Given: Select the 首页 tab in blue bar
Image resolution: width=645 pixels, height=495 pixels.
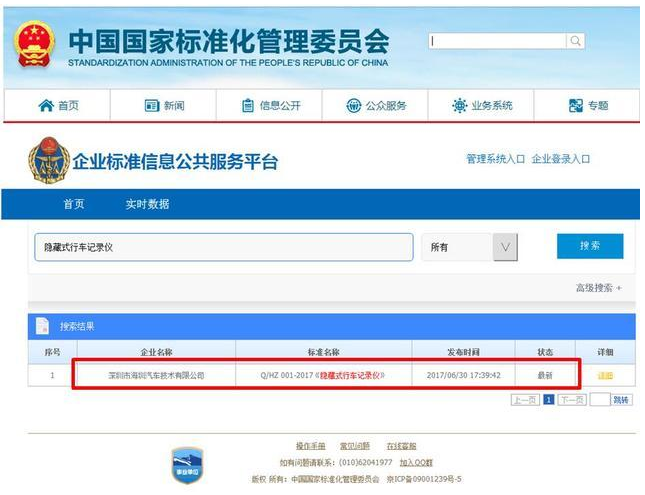Looking at the screenshot, I should [74, 204].
